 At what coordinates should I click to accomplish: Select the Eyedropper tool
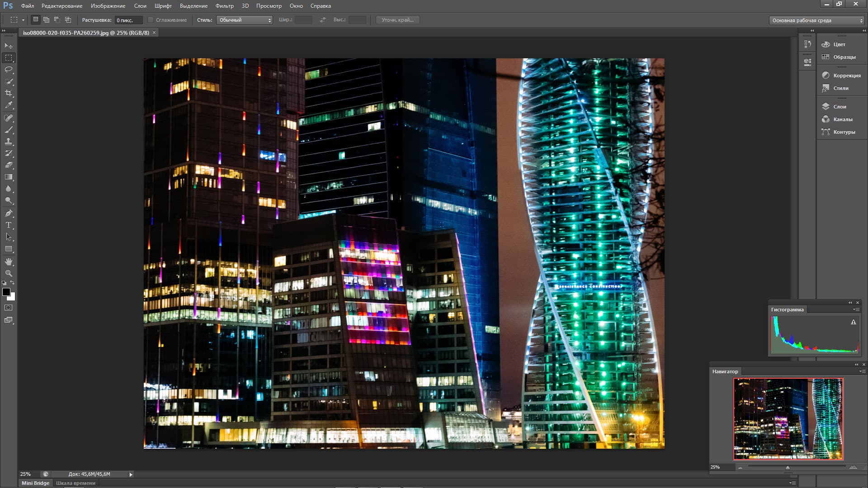[9, 105]
